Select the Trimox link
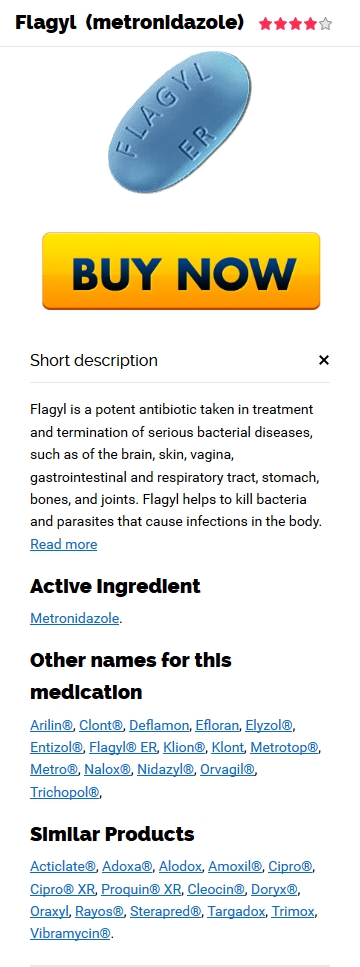Image resolution: width=360 pixels, height=967 pixels. pos(293,911)
